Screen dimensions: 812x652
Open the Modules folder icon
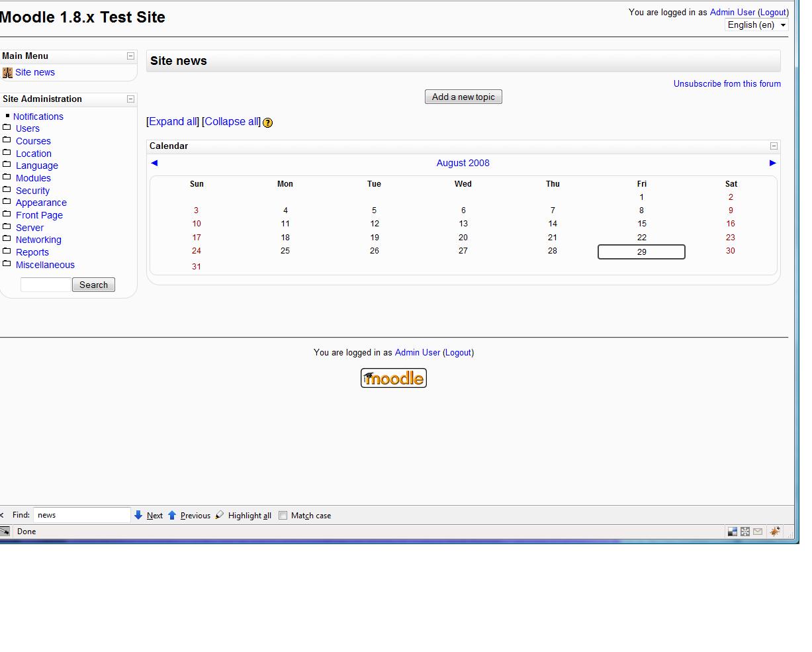7,177
